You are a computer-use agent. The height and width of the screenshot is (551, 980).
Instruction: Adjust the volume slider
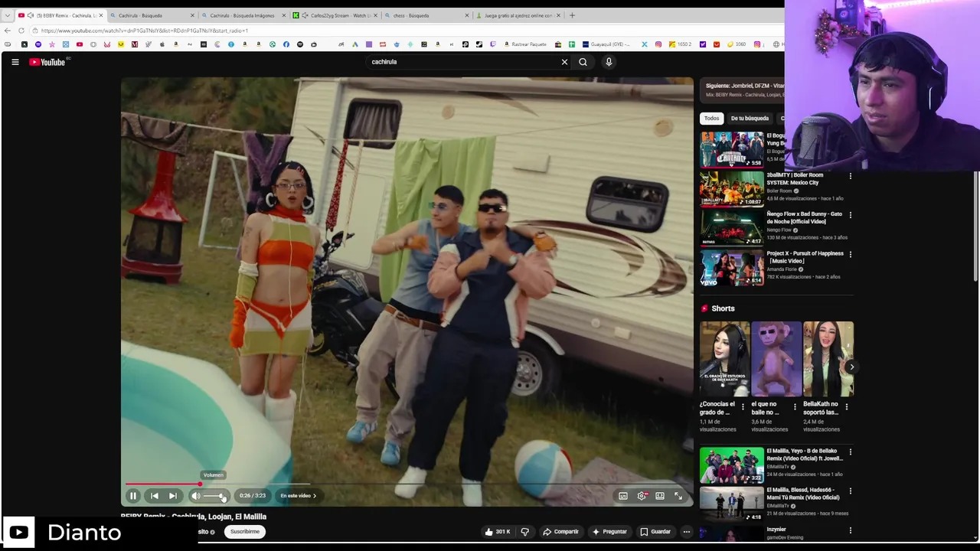[215, 496]
